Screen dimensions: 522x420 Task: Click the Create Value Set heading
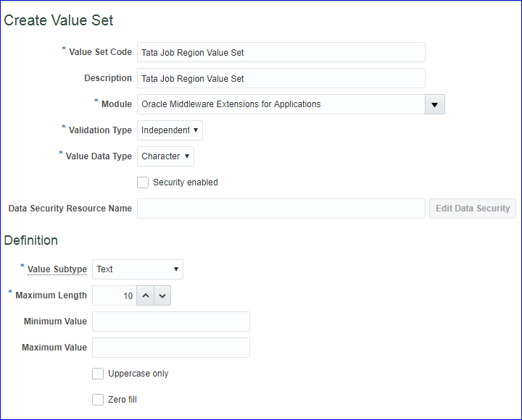(59, 20)
